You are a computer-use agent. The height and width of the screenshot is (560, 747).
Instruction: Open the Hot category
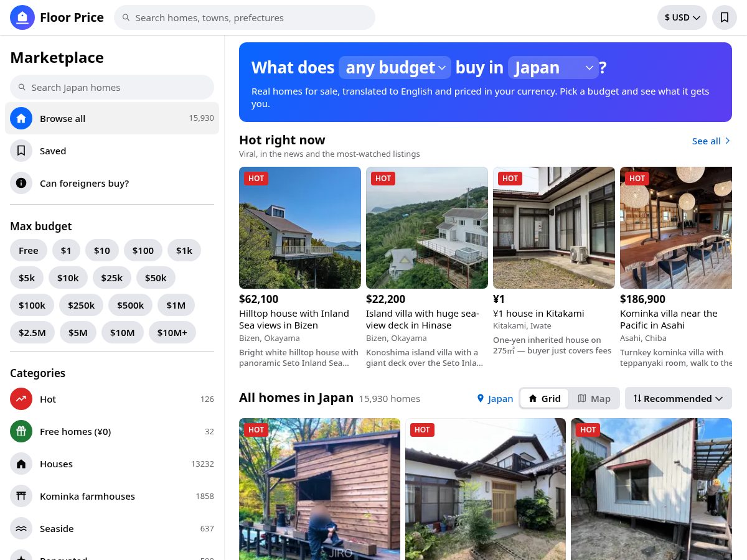click(x=112, y=399)
